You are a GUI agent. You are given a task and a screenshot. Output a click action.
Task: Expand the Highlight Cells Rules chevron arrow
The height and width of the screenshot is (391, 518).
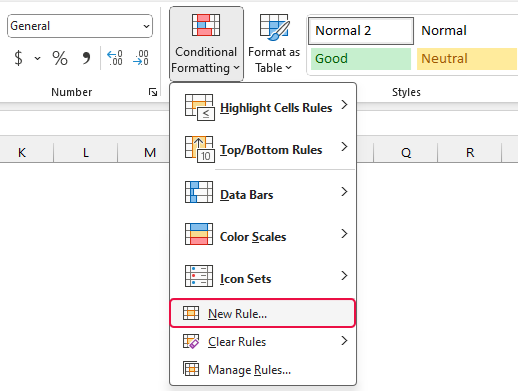(x=345, y=105)
